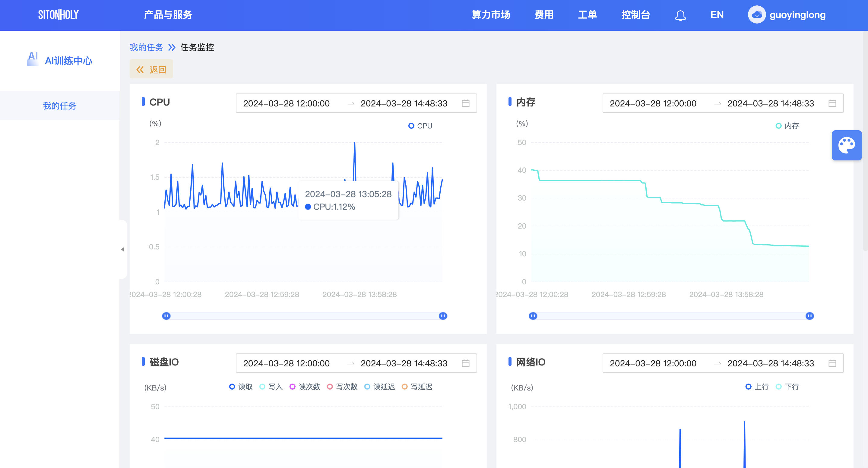Open the 内存 chart calendar icon
Screen dimensions: 868x468
point(832,103)
